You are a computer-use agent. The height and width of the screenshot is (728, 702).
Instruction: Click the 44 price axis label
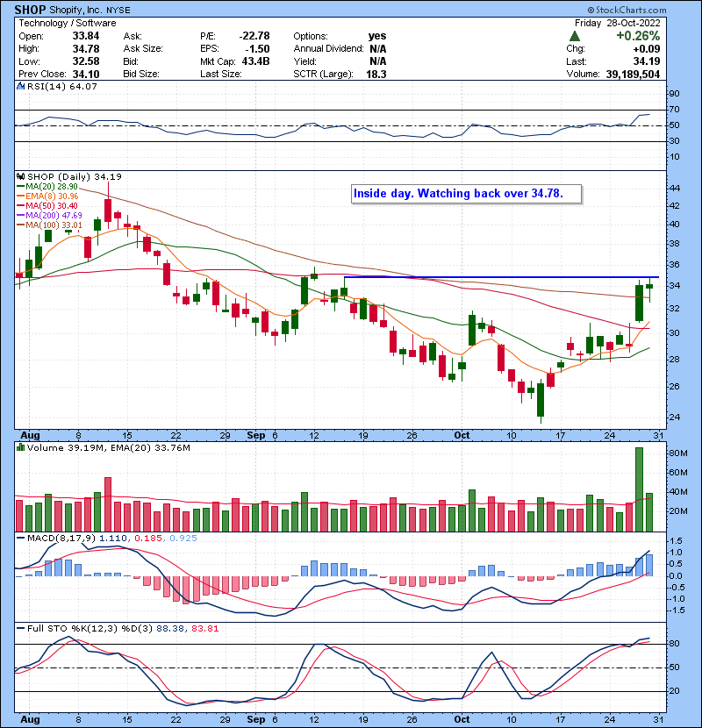point(674,188)
